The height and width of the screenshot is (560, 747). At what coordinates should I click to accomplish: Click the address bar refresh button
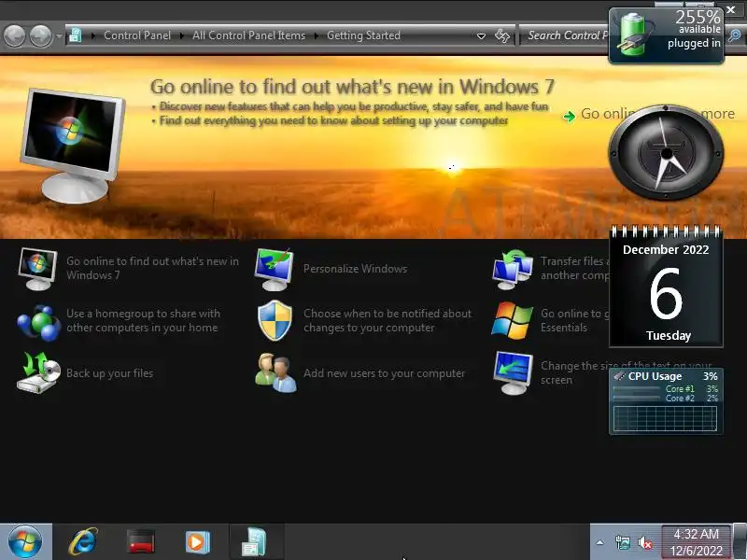tap(502, 35)
